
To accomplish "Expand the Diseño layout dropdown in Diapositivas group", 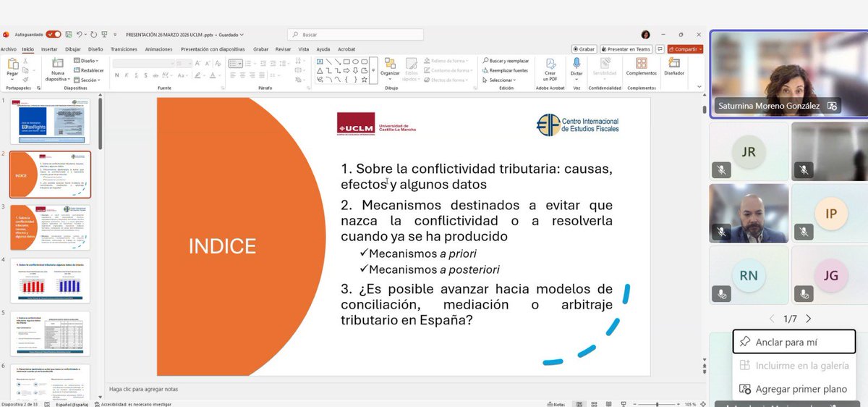I will 87,61.
